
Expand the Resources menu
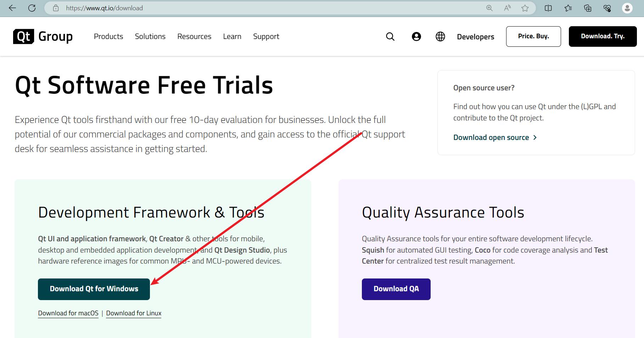coord(194,36)
